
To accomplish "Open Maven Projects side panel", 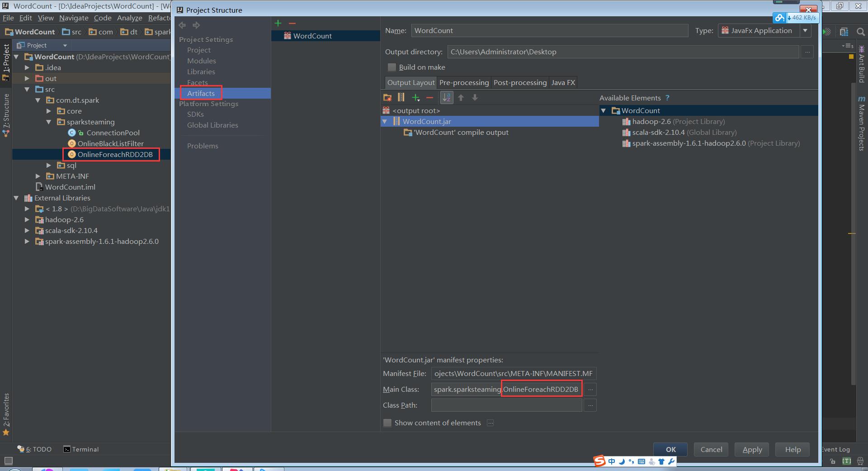I will pyautogui.click(x=862, y=123).
